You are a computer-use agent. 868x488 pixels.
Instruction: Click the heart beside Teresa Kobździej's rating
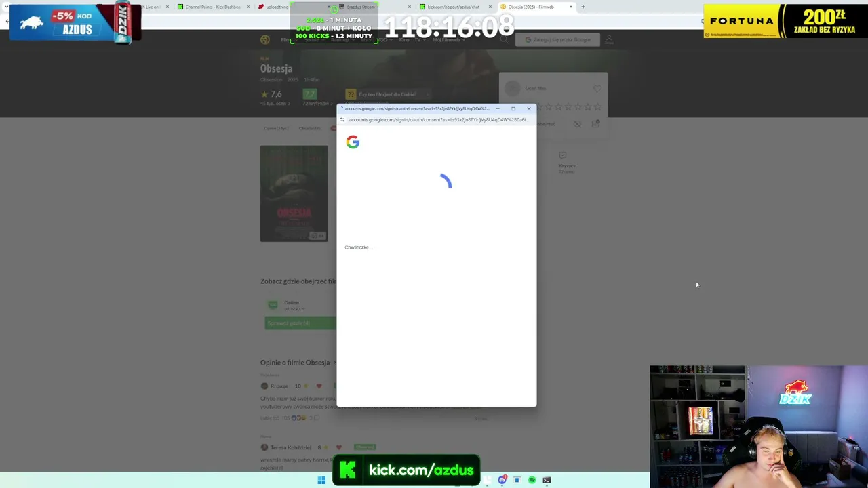click(x=339, y=447)
